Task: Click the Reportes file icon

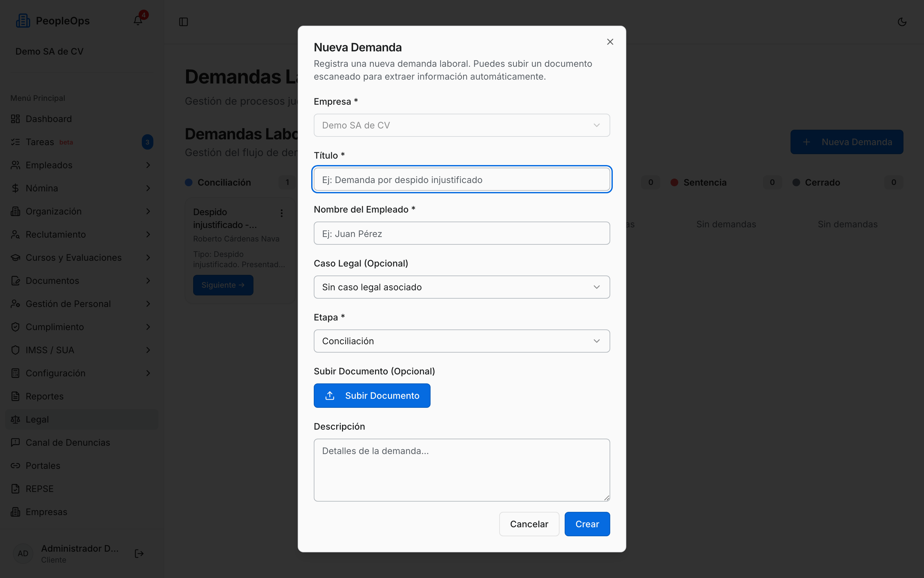Action: point(15,397)
